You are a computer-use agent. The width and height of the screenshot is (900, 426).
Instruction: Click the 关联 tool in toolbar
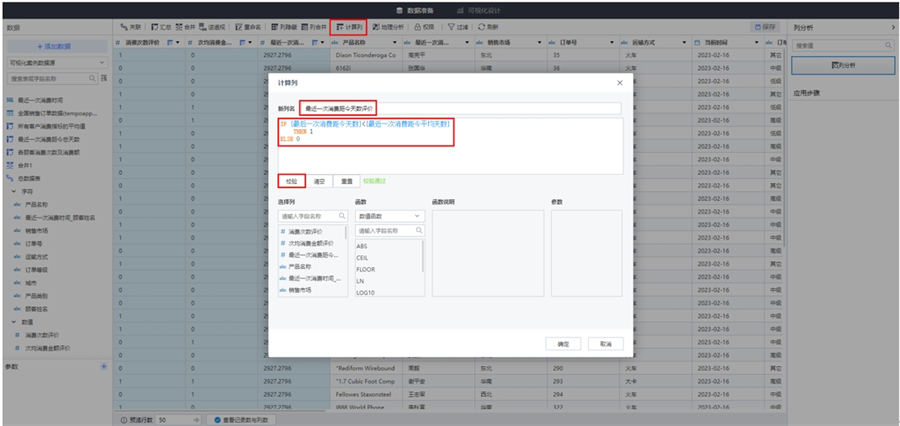point(130,27)
